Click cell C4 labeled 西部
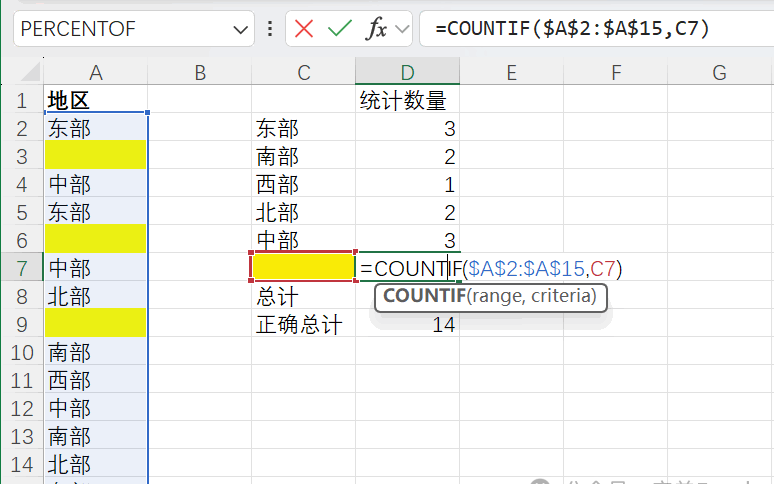774x484 pixels. pos(304,185)
